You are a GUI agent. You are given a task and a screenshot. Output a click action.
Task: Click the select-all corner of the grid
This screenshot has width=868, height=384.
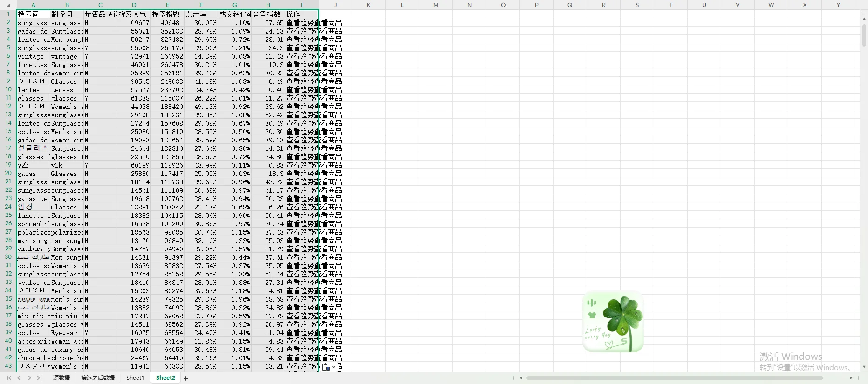tap(8, 6)
